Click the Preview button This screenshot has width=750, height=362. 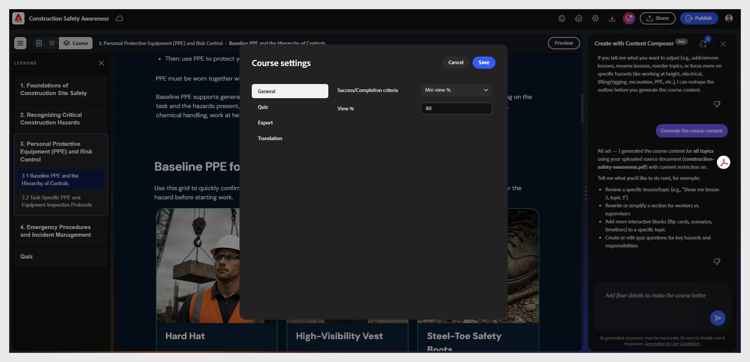coord(564,43)
